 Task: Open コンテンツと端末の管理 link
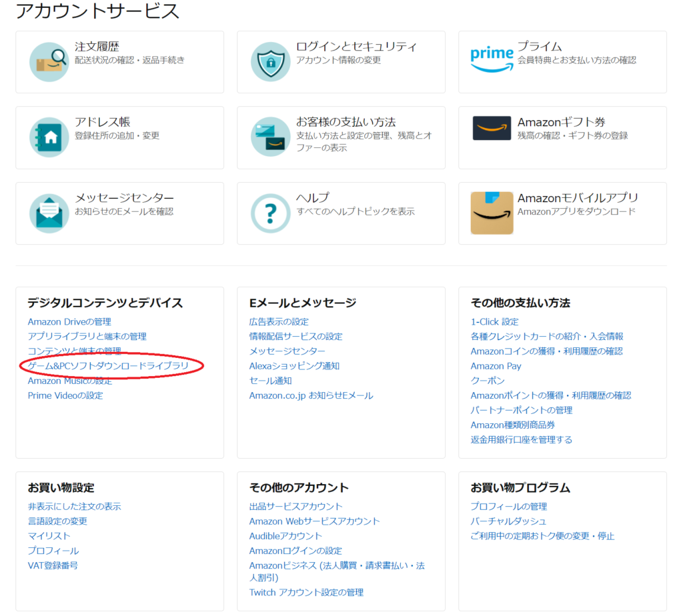pyautogui.click(x=75, y=351)
